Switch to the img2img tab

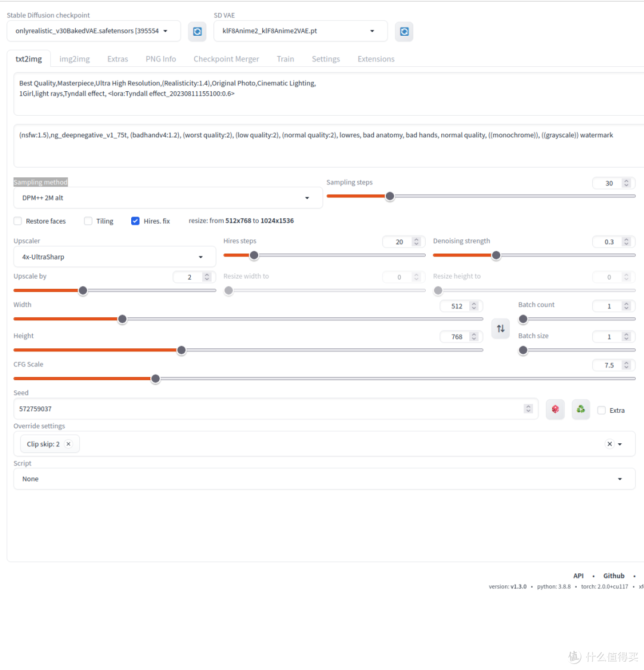point(75,59)
